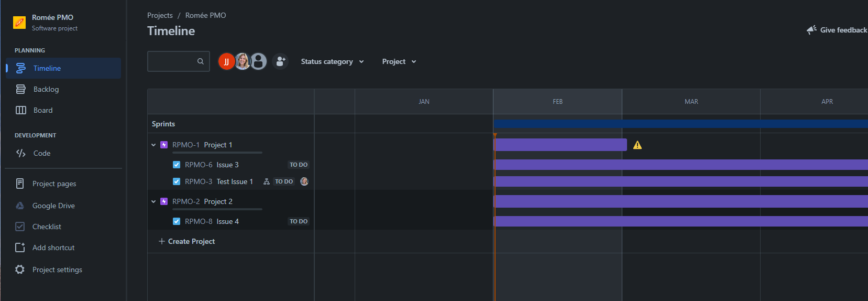Click the Romée PMO breadcrumb link

click(206, 15)
